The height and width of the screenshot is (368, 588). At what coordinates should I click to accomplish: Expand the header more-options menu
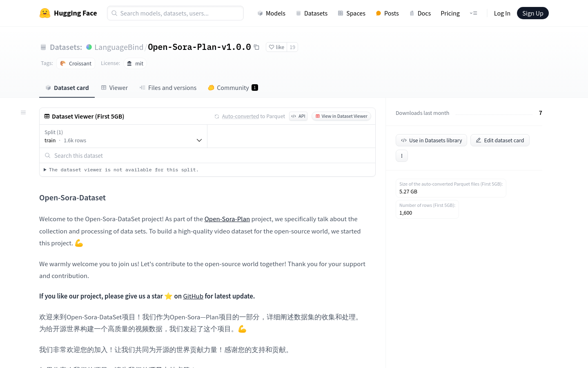473,13
